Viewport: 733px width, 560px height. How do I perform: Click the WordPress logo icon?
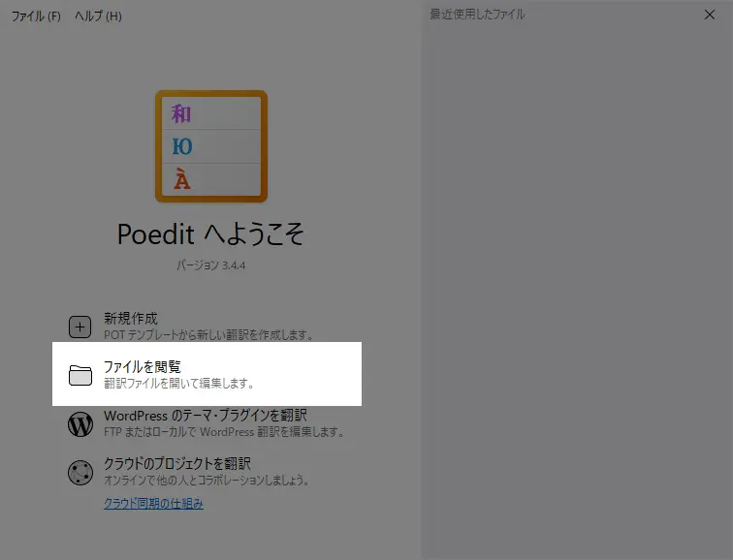click(x=80, y=423)
